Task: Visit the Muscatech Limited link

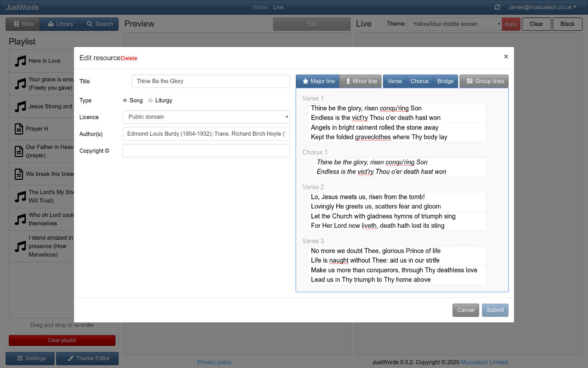Action: coord(484,362)
